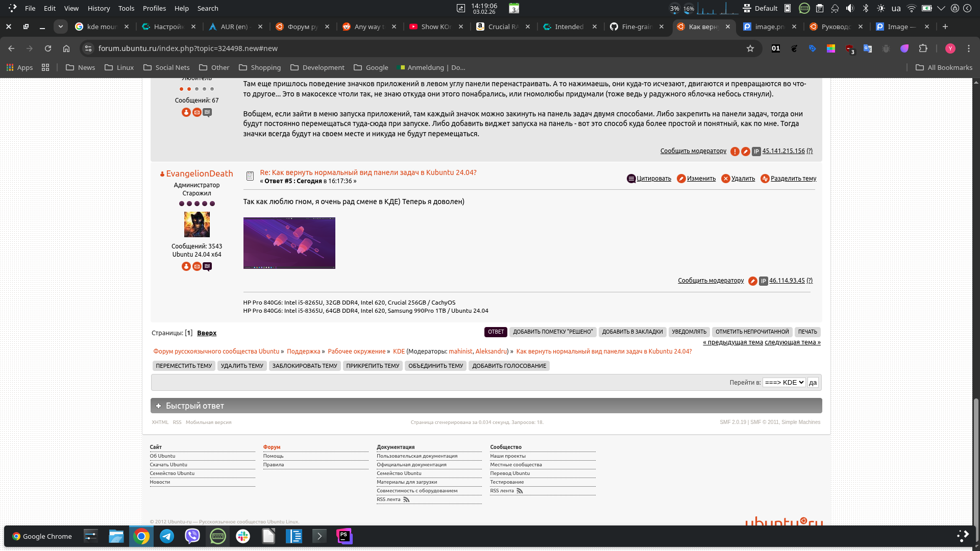Viewport: 980px width, 551px height.
Task: Open the Перейти в KDE dropdown
Action: point(784,383)
